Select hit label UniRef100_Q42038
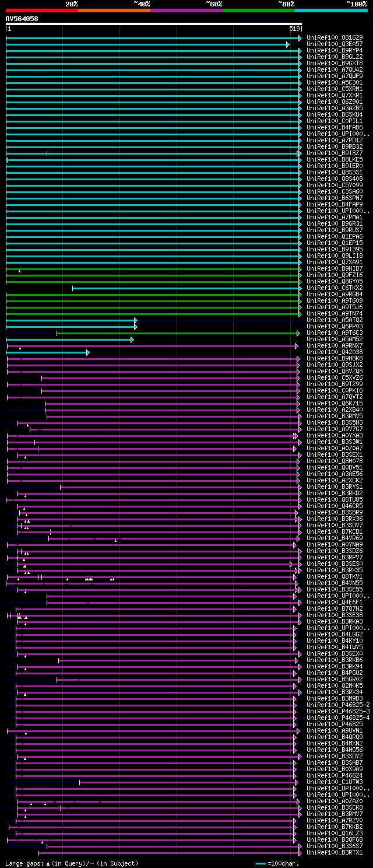This screenshot has height=868, width=373. 335,352
